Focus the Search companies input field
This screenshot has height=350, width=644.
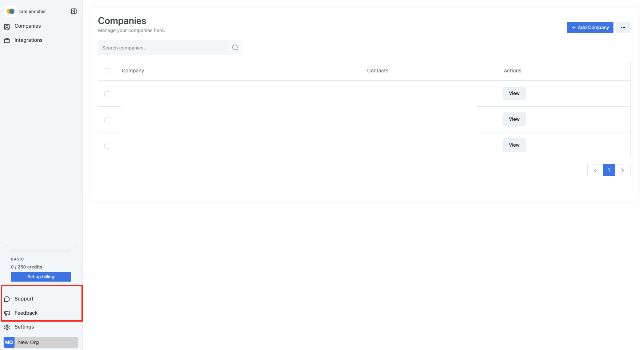point(163,48)
